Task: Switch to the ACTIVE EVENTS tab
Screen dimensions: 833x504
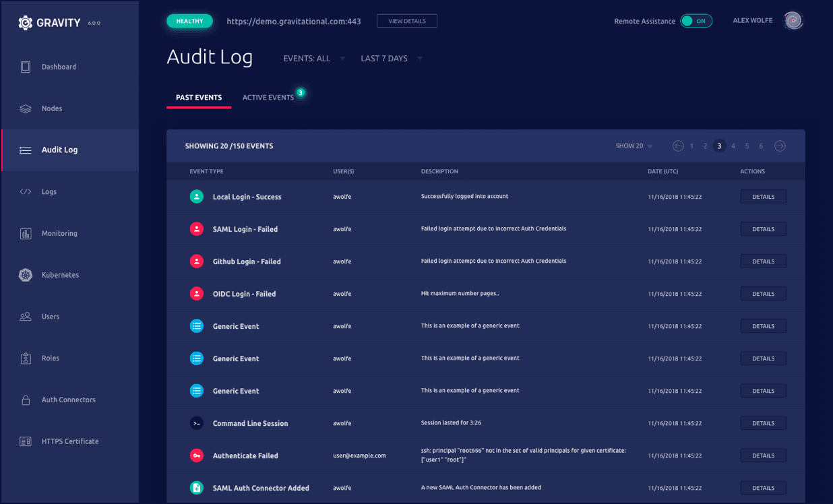Action: click(x=269, y=97)
